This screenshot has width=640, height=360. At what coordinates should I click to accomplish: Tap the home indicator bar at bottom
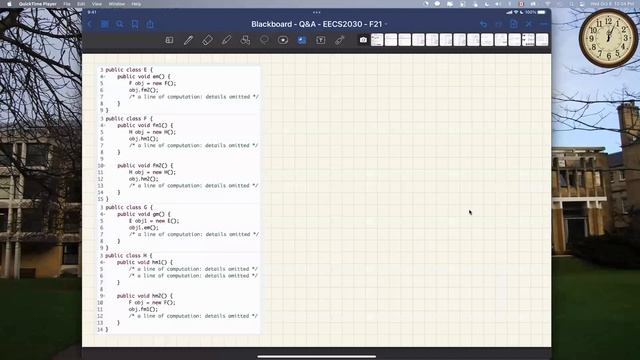point(317,356)
